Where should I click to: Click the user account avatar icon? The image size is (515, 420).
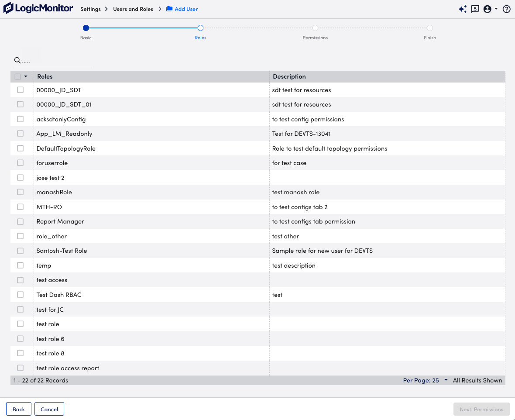(x=488, y=9)
